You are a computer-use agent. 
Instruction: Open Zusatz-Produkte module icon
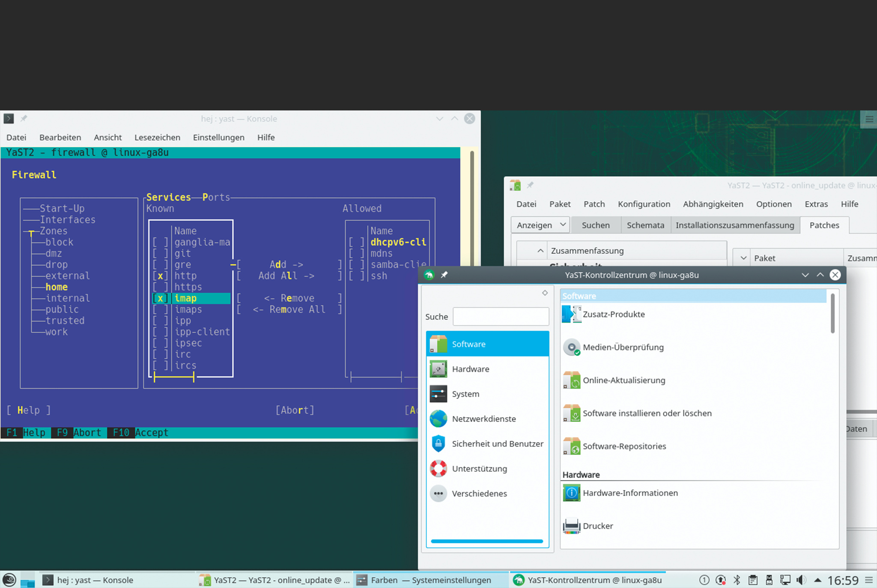[571, 314]
